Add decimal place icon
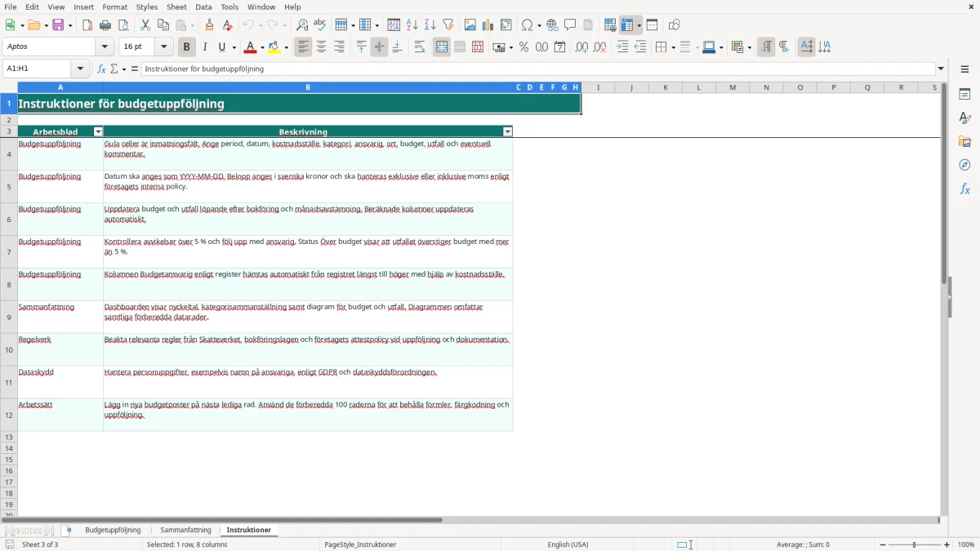Image resolution: width=980 pixels, height=551 pixels. tap(581, 47)
